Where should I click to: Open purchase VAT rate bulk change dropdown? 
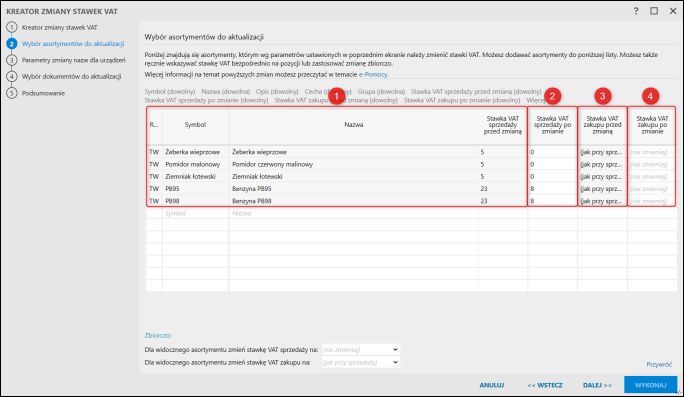pos(361,362)
